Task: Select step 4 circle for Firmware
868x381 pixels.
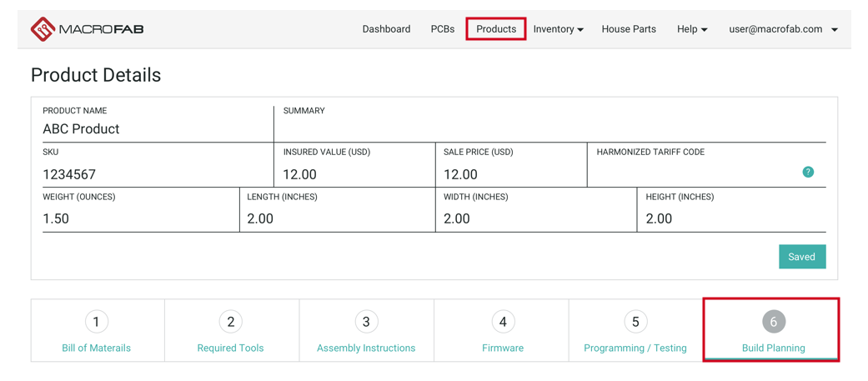Action: point(503,322)
